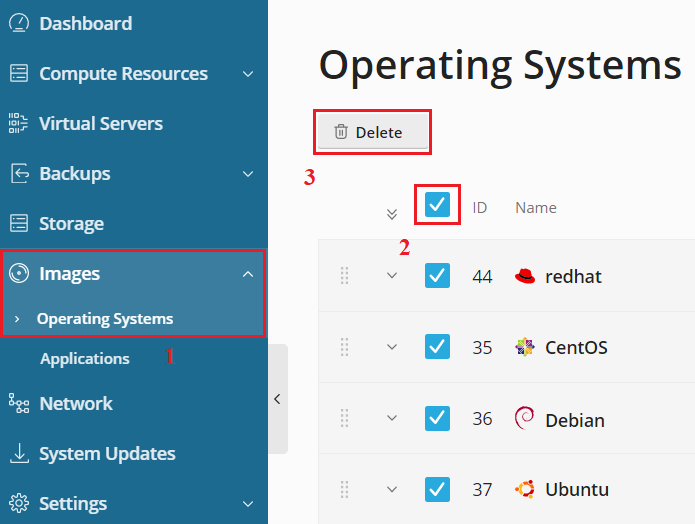This screenshot has width=695, height=524.
Task: Toggle the select-all checkbox in header
Action: coord(437,205)
